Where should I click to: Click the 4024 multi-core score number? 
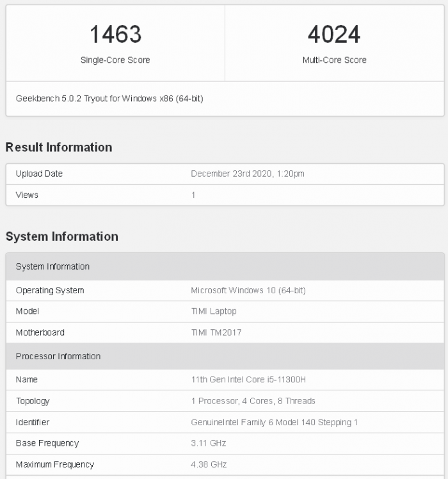(x=334, y=35)
